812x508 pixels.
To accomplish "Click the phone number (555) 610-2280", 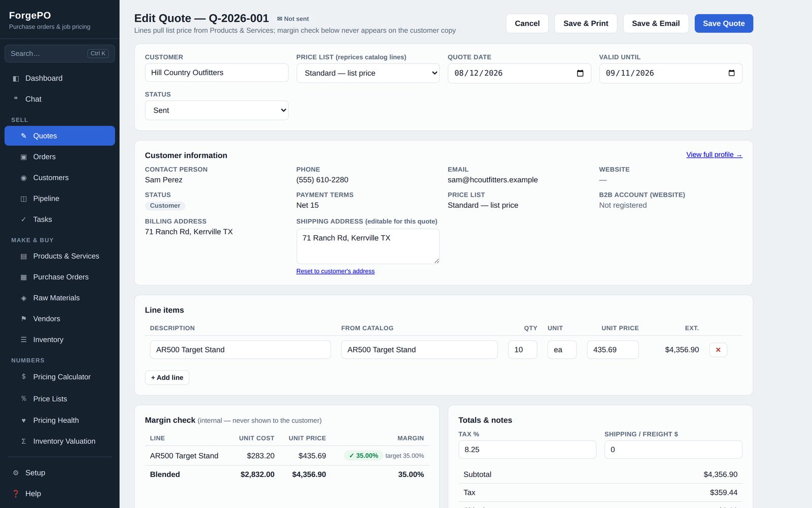I will [x=322, y=180].
